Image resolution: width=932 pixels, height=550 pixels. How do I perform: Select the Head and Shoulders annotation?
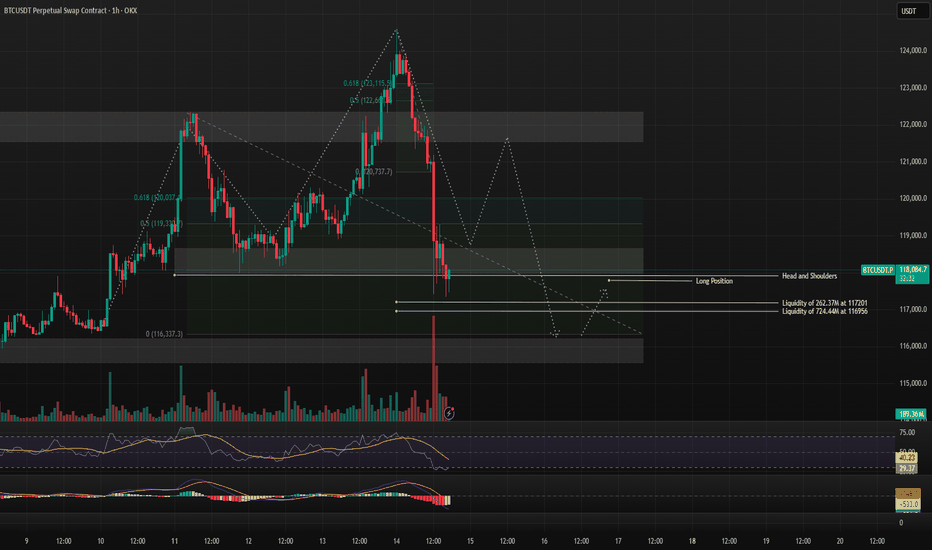[x=809, y=276]
